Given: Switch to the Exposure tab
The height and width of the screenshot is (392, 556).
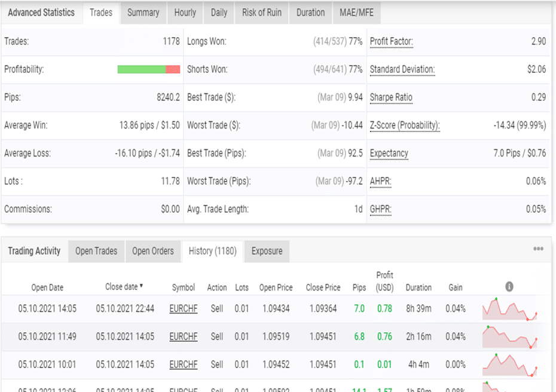Looking at the screenshot, I should (267, 251).
